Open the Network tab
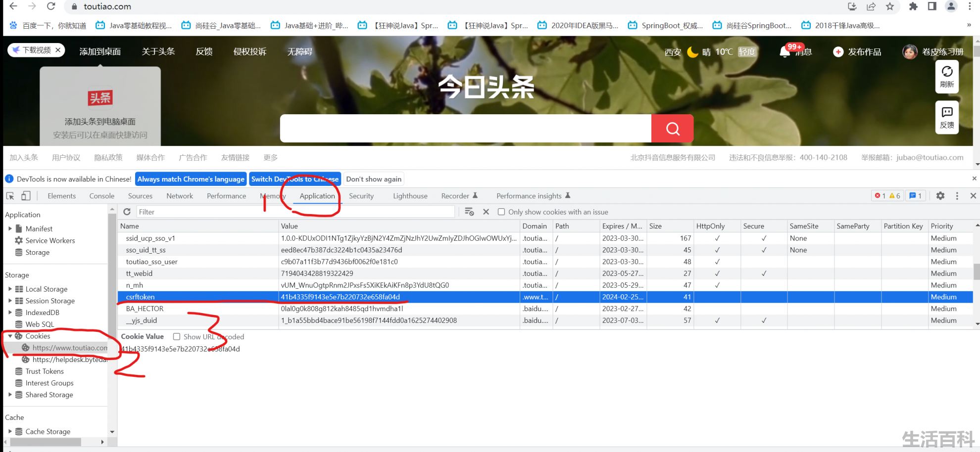This screenshot has width=980, height=452. [180, 196]
